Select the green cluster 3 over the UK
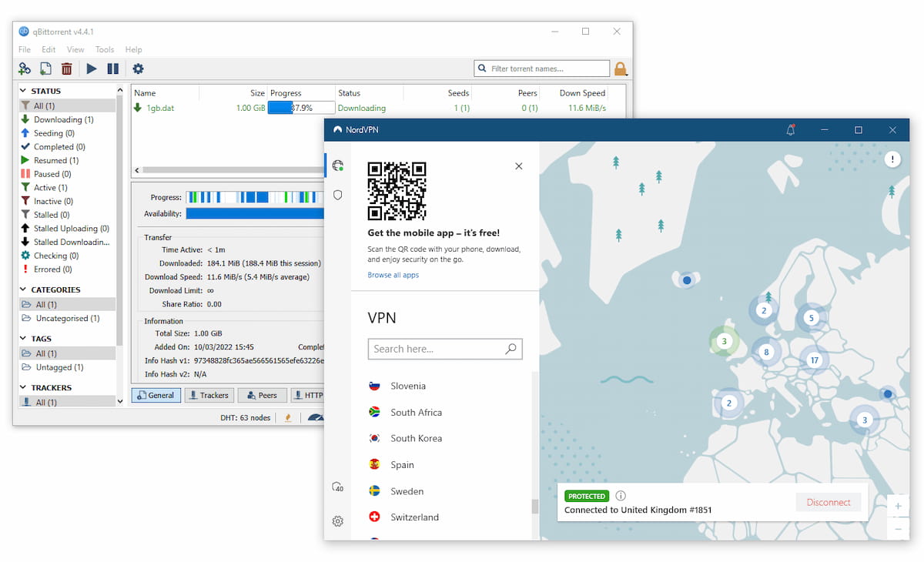 (x=723, y=341)
